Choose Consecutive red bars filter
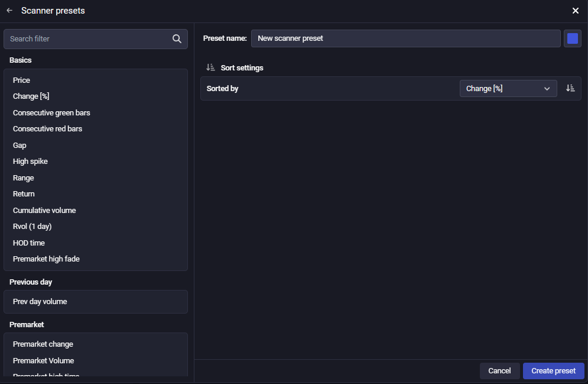 47,129
